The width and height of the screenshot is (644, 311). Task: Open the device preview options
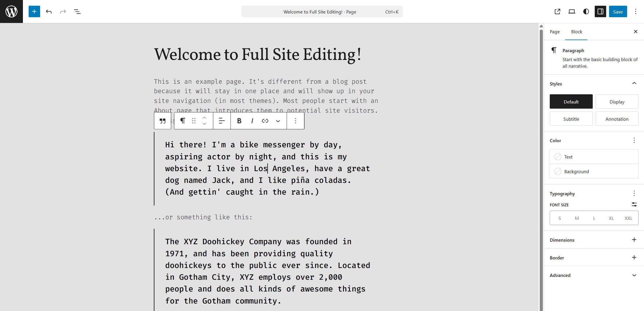[x=572, y=11]
